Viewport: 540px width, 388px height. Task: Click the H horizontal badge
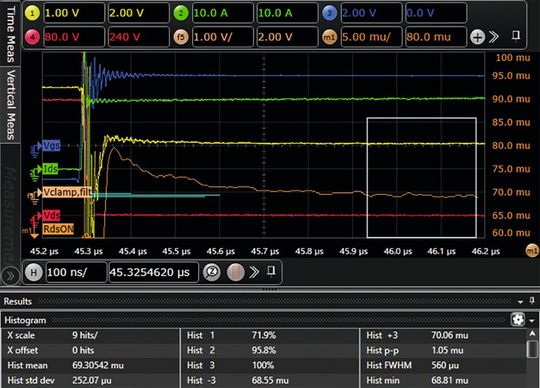[33, 272]
